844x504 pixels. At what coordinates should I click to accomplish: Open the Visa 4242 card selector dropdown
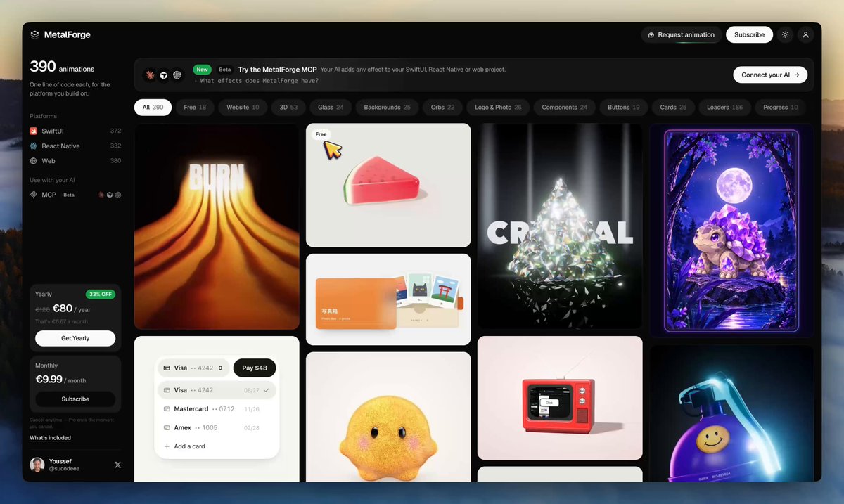[x=193, y=368]
